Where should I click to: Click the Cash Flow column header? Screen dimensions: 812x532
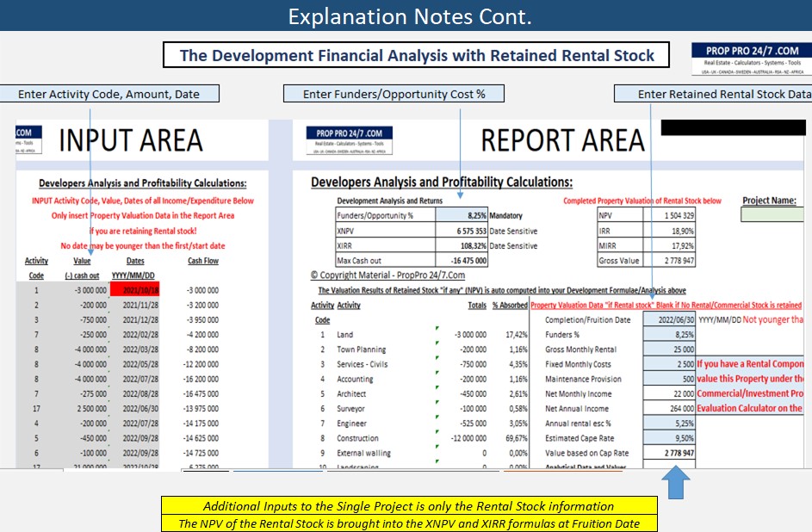(x=203, y=261)
